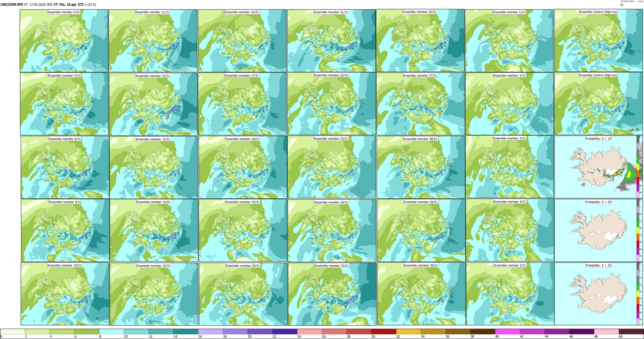
Task: Select the dark blue 22–24 legend swatch
Action: pos(285,332)
